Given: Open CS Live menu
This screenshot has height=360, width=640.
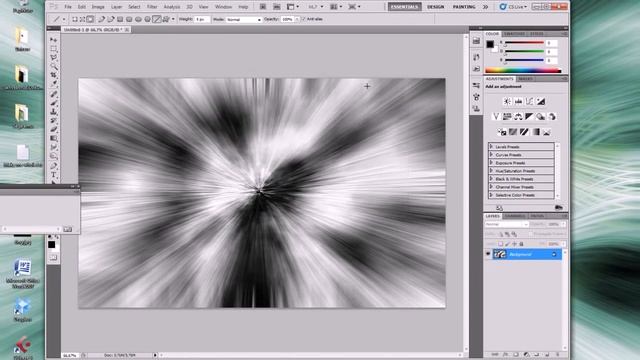Looking at the screenshot, I should (x=513, y=7).
